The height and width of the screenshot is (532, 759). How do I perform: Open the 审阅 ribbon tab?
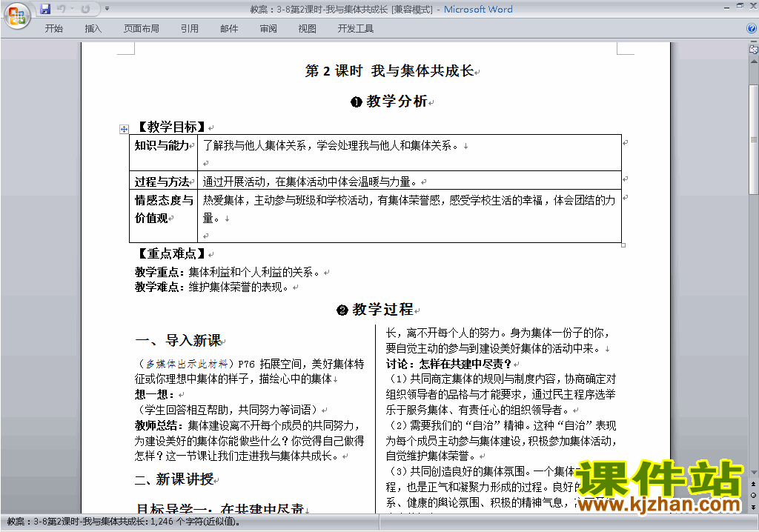click(268, 29)
